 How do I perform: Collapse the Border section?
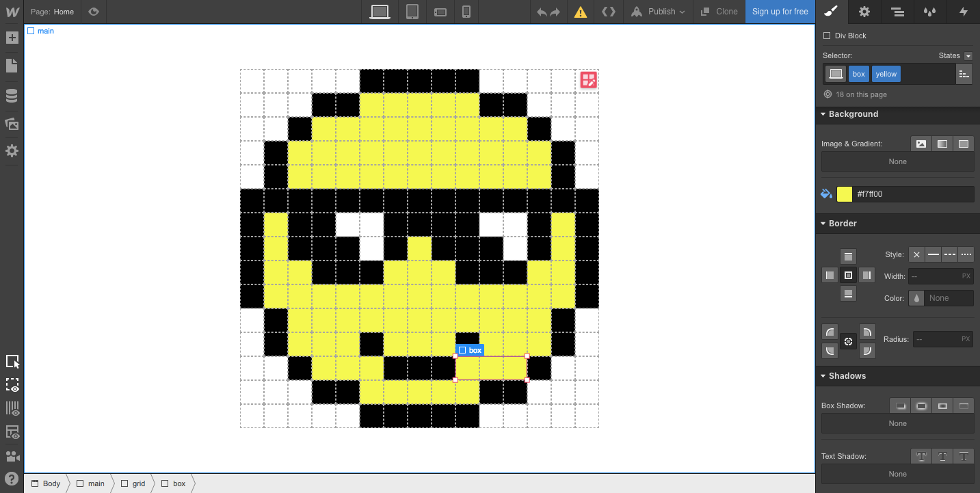[x=897, y=224]
